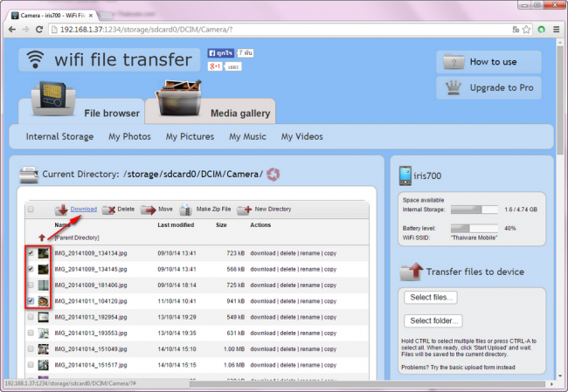Image resolution: width=568 pixels, height=392 pixels.
Task: Click the green extension icon
Action: coord(541,30)
